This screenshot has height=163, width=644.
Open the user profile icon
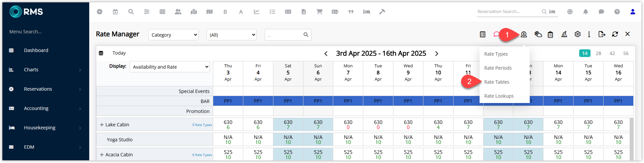click(633, 12)
